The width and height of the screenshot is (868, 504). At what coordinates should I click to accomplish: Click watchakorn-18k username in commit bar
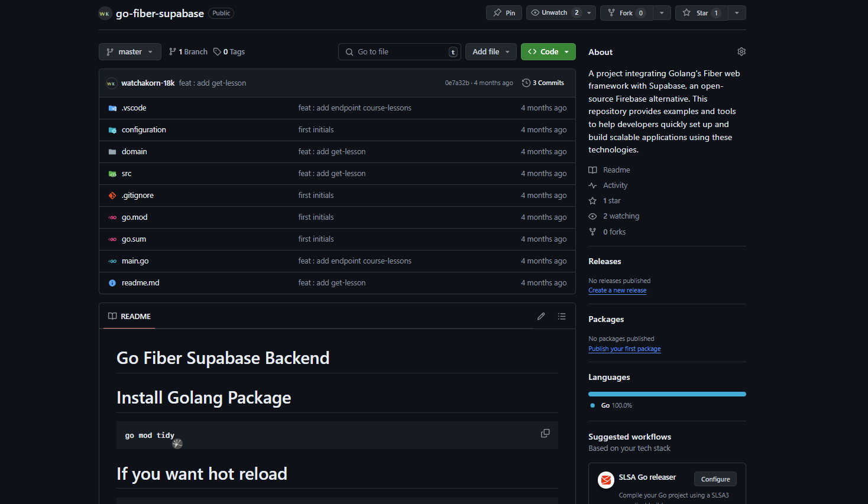148,83
